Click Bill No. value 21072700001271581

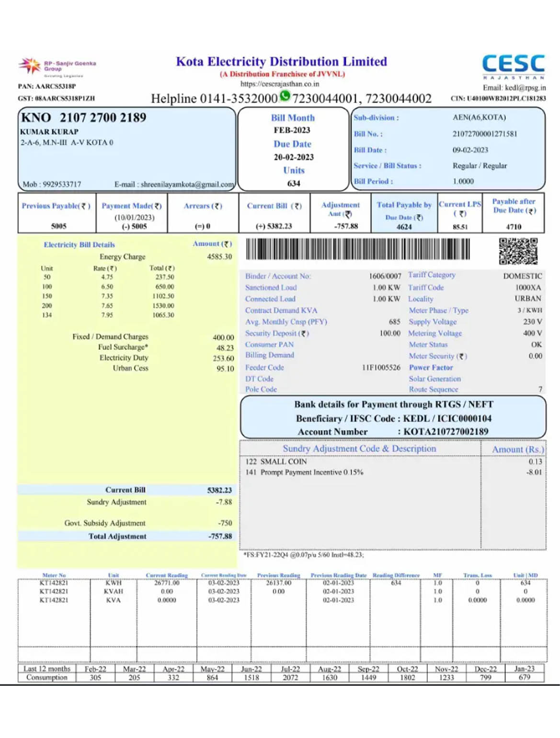tap(485, 134)
